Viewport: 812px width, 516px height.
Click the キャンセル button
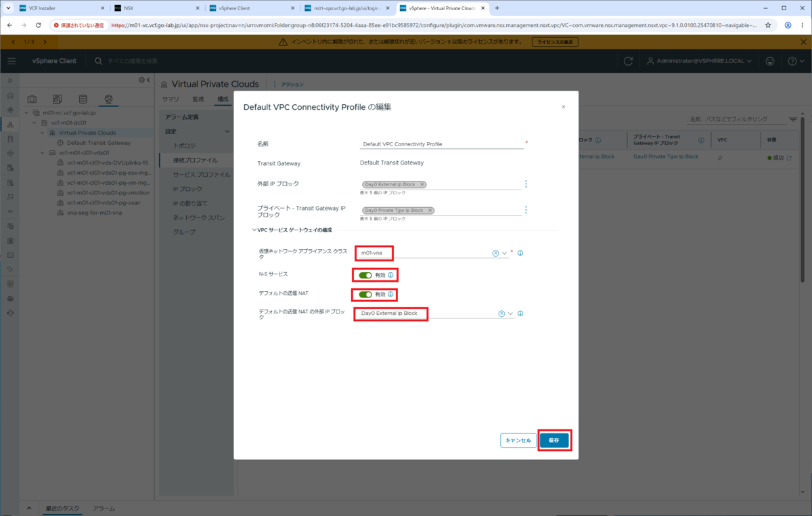pyautogui.click(x=518, y=440)
